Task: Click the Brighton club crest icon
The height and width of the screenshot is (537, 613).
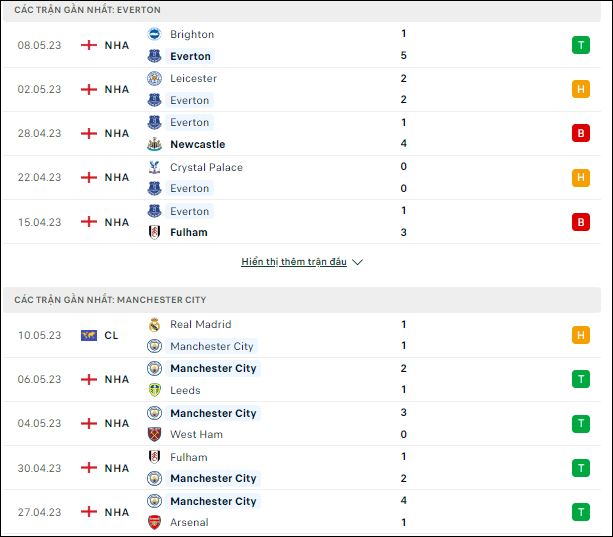Action: pos(154,34)
